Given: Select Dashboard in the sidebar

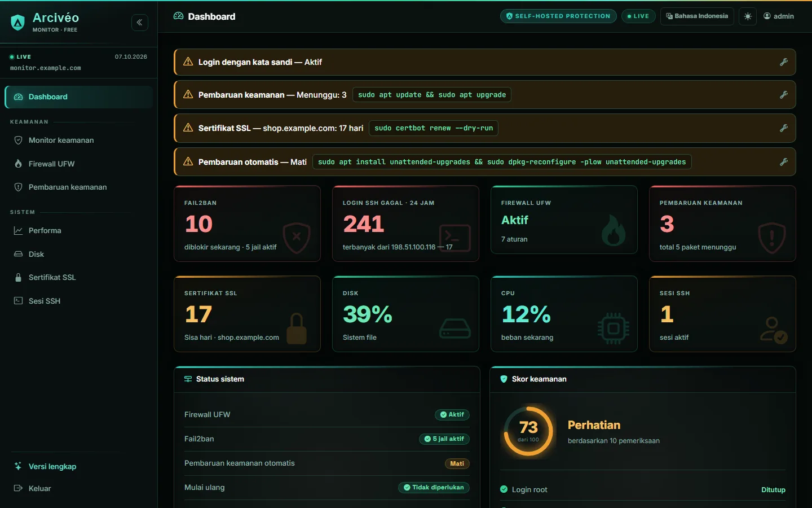Looking at the screenshot, I should [78, 97].
